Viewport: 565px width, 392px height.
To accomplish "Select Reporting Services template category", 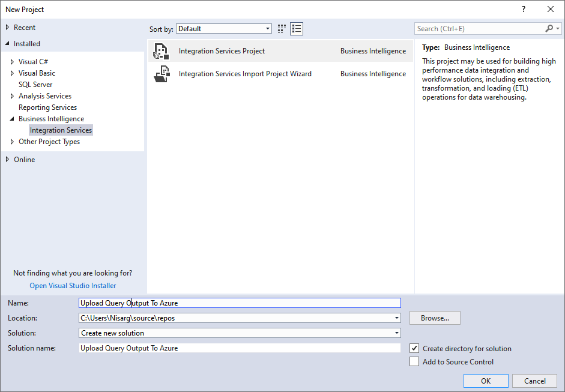I will coord(47,107).
